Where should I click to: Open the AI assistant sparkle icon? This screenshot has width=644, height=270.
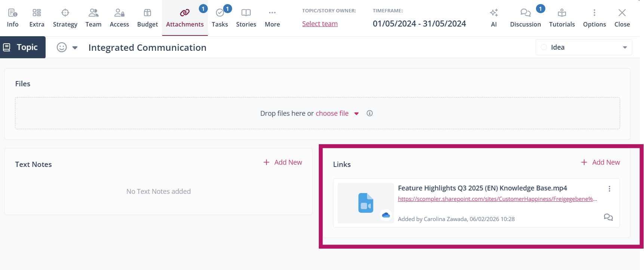coord(494,13)
